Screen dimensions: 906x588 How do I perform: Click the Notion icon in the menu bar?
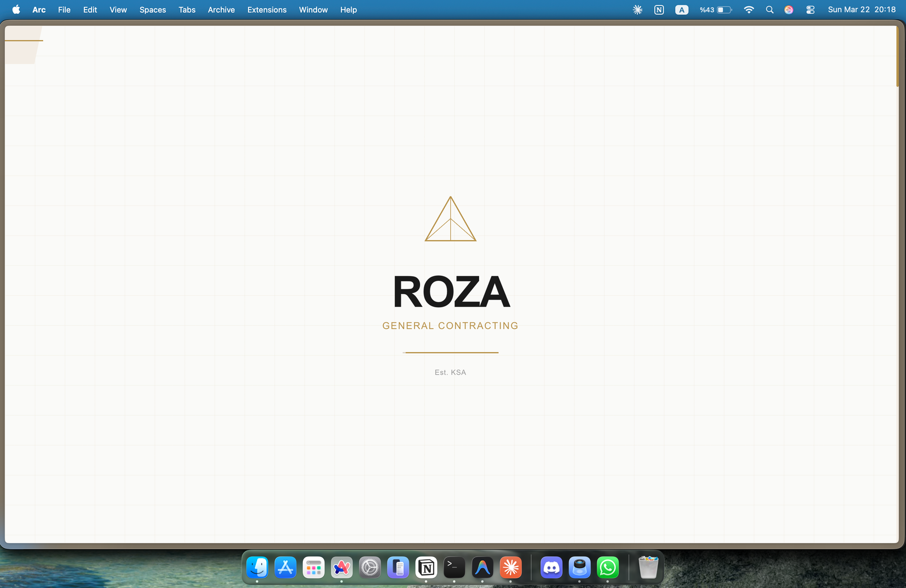(659, 10)
